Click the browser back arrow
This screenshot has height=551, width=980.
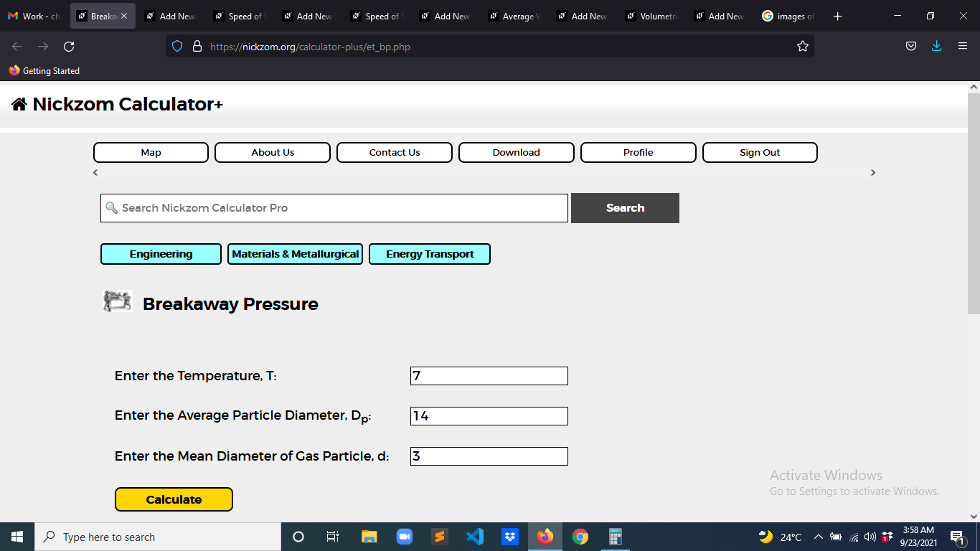click(x=17, y=47)
